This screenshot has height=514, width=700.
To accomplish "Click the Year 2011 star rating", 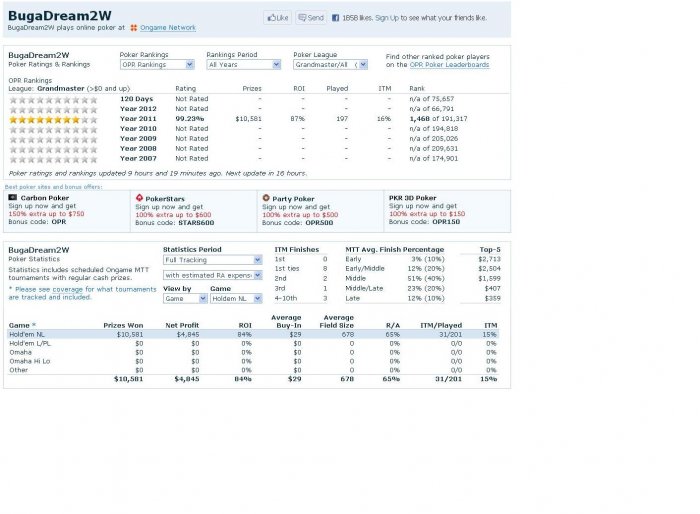I will tap(53, 119).
